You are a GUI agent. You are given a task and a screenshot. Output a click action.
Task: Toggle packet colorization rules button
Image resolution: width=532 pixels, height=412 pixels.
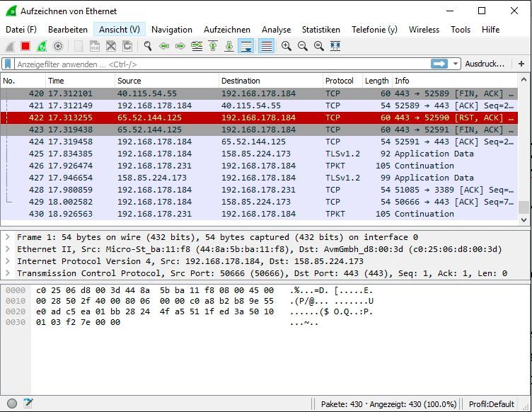(x=266, y=46)
